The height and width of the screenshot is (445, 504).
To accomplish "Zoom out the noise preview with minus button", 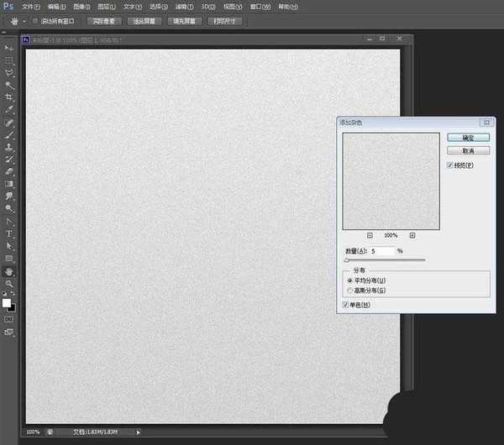I will 370,235.
